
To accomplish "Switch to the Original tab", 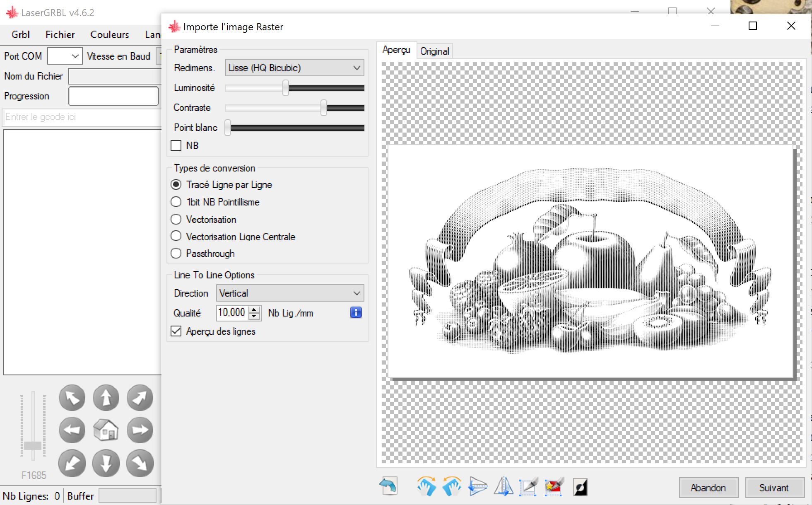I will [434, 51].
